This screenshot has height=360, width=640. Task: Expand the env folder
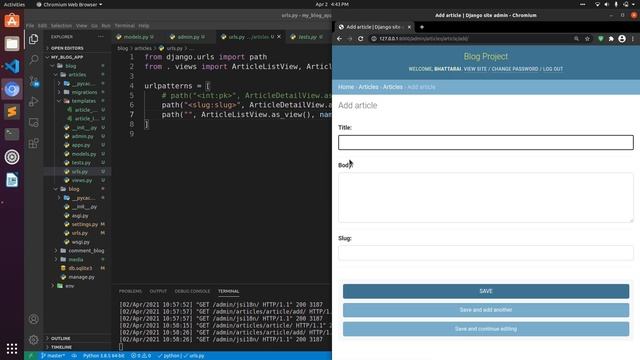(x=69, y=286)
